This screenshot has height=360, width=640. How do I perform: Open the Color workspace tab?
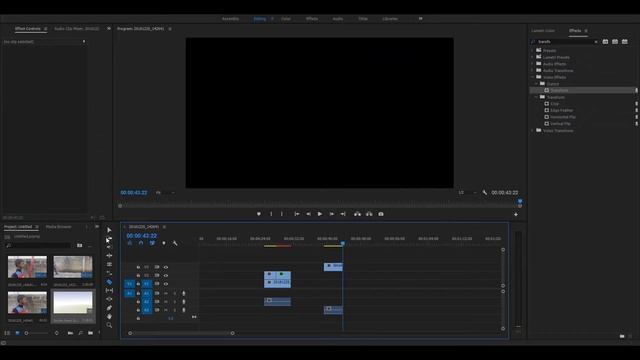(x=286, y=19)
